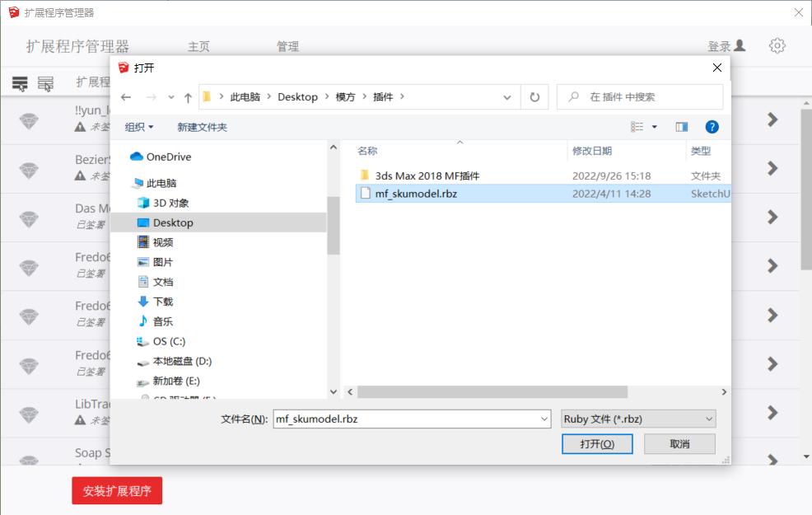
Task: Click the search box for 插件 folder
Action: pyautogui.click(x=640, y=97)
